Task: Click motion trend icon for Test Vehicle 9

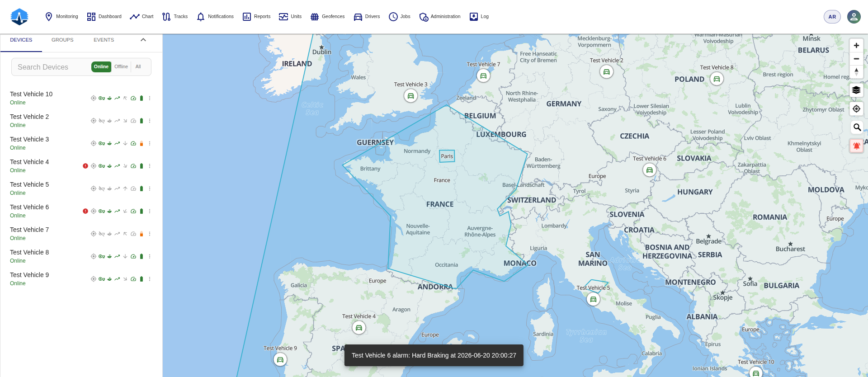Action: (117, 279)
